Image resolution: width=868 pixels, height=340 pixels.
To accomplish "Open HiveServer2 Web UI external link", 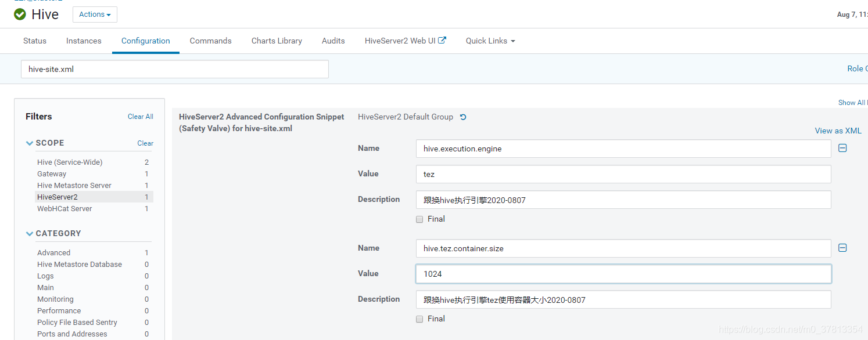I will click(405, 41).
